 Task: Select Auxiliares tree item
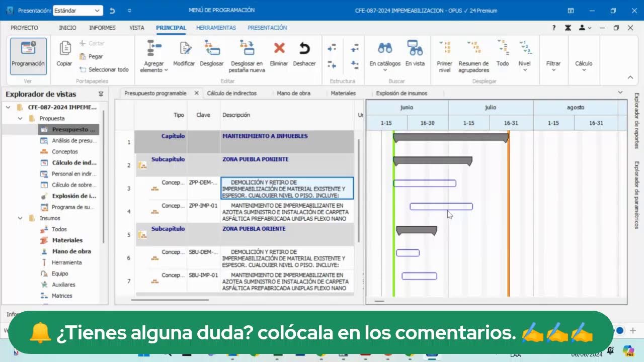tap(63, 285)
